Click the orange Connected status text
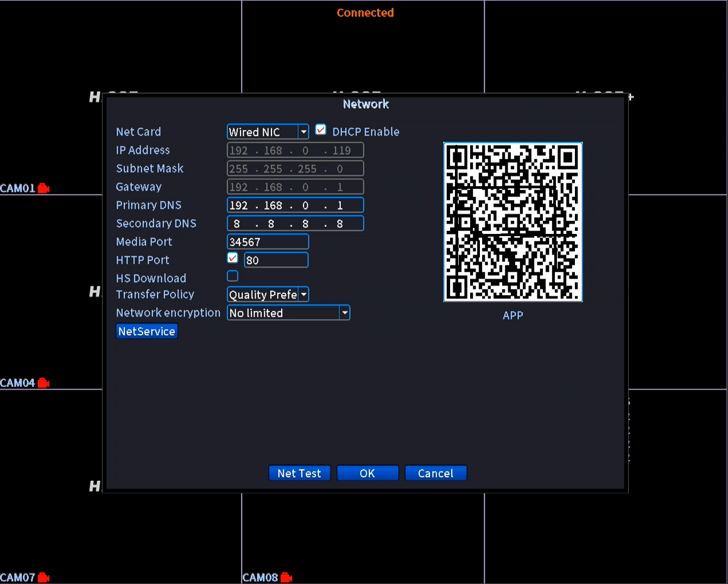Screen dimensions: 728x584 click(365, 12)
